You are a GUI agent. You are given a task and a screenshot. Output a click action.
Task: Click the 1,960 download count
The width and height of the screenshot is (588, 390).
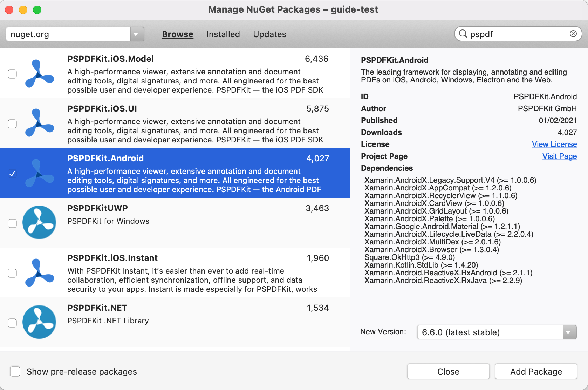[x=318, y=258]
